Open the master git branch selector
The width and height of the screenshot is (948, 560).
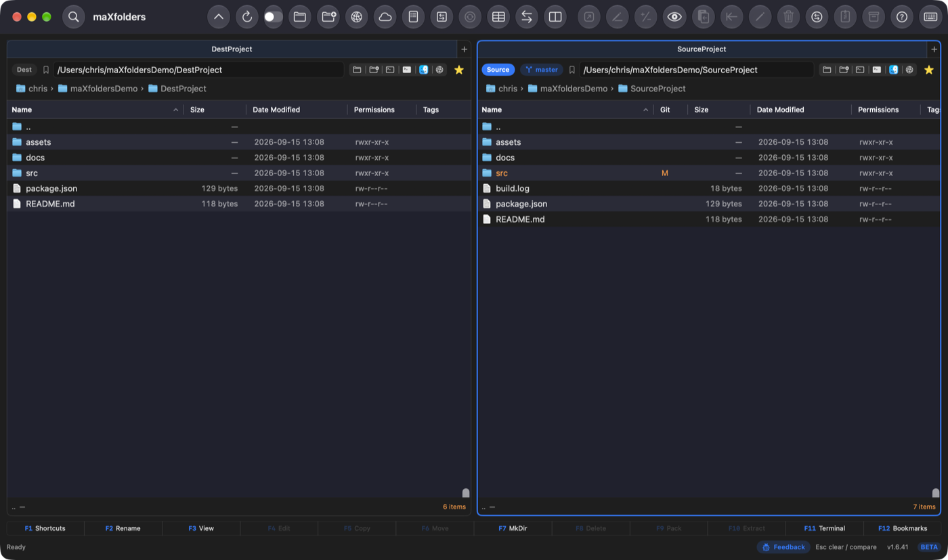point(542,70)
